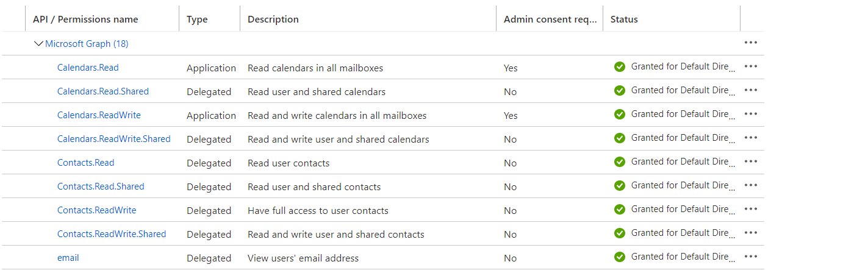This screenshot has height=270, width=868.
Task: Open the Microsoft Graph (18) link
Action: 87,44
